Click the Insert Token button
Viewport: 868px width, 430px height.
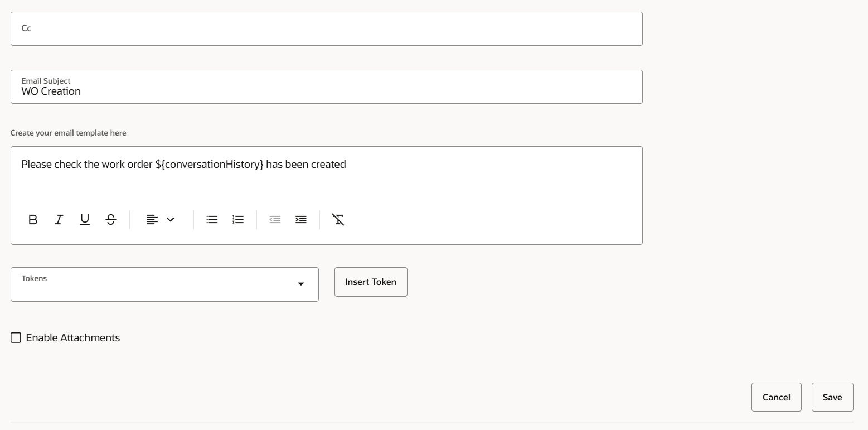(x=371, y=282)
